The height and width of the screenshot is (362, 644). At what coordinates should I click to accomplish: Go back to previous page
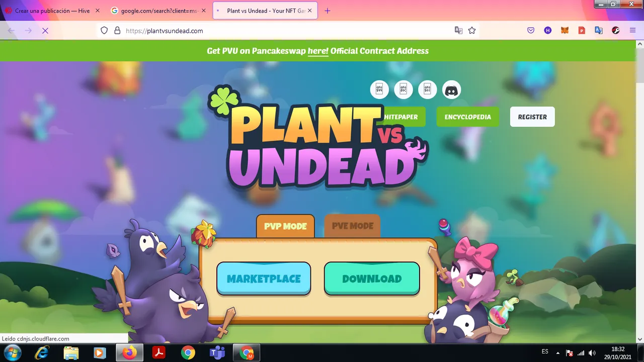[x=11, y=31]
